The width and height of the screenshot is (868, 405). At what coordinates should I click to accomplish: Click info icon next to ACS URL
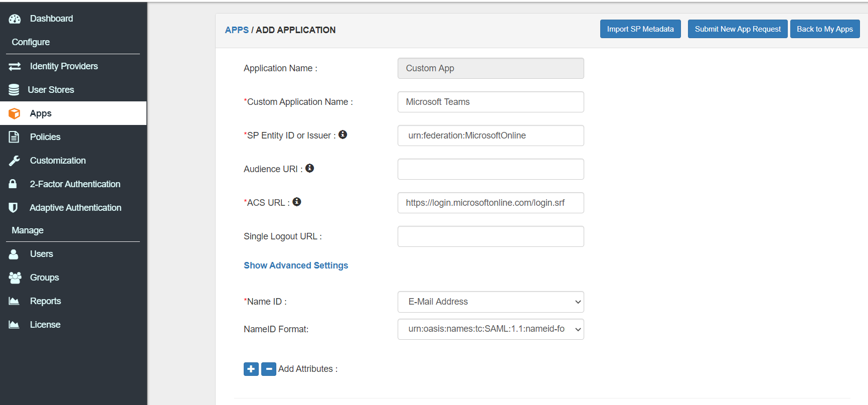click(x=297, y=202)
